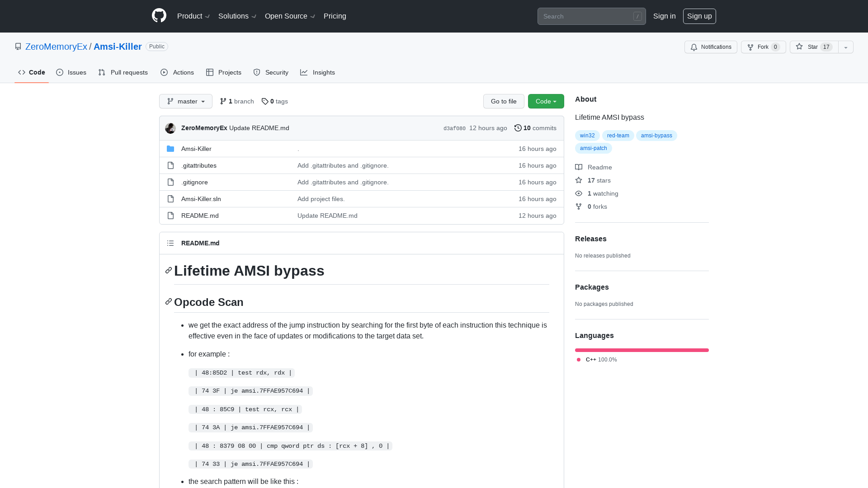Switch to the Code tab
The image size is (868, 488).
pyautogui.click(x=32, y=72)
